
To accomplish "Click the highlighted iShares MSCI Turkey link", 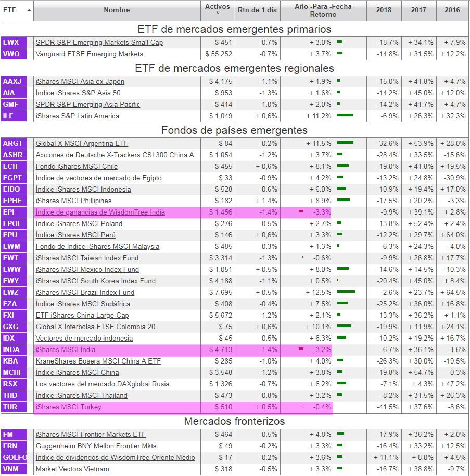I will click(x=68, y=407).
